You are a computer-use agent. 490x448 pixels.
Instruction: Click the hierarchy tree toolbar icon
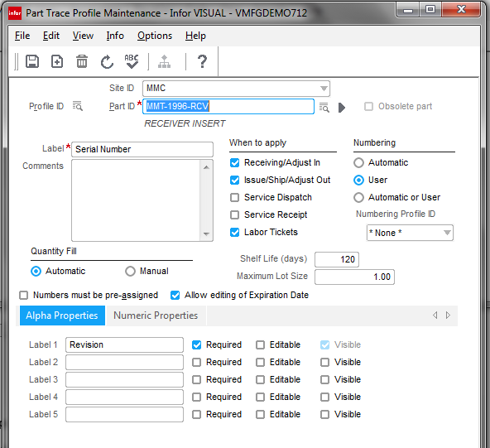pyautogui.click(x=164, y=61)
